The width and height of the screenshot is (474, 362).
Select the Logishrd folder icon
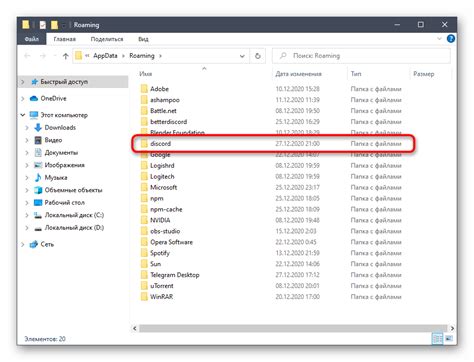point(144,165)
